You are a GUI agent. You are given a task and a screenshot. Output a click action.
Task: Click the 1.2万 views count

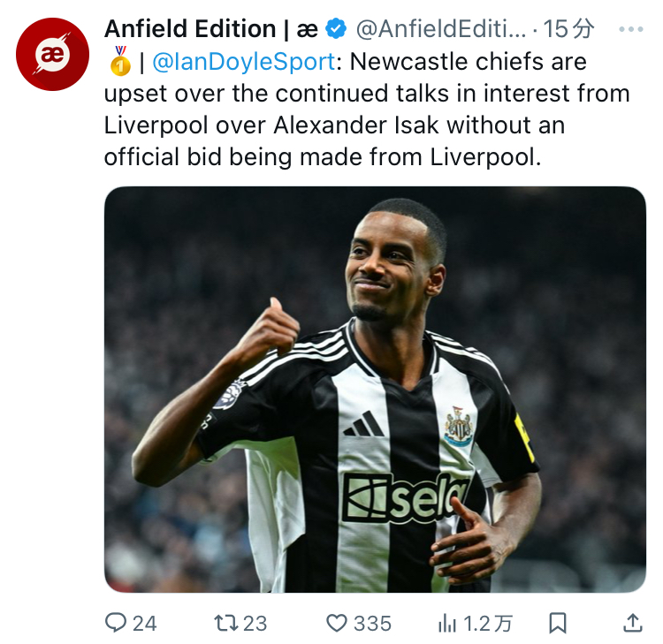click(488, 624)
